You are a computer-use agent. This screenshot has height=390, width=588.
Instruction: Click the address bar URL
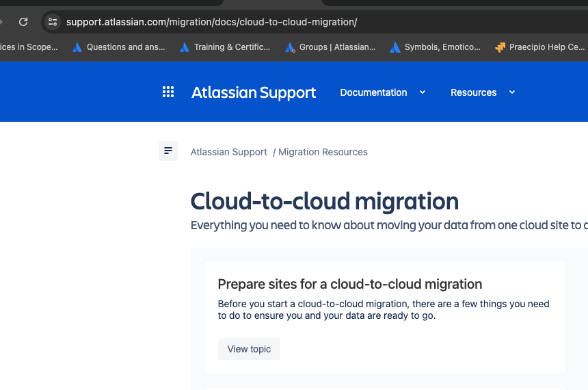211,22
